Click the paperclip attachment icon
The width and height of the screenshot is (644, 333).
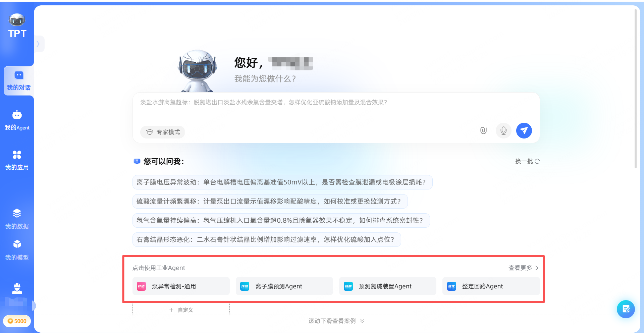[x=483, y=130]
